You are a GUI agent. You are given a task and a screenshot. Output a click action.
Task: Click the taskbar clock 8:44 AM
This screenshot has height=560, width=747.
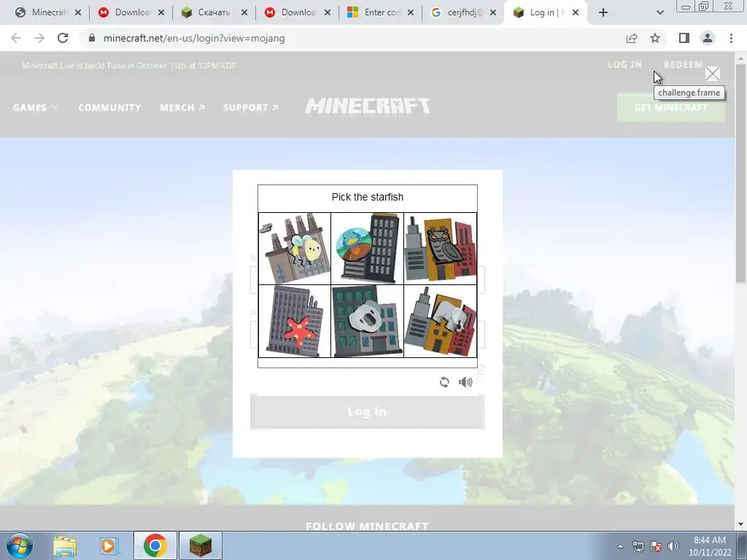coord(709,545)
